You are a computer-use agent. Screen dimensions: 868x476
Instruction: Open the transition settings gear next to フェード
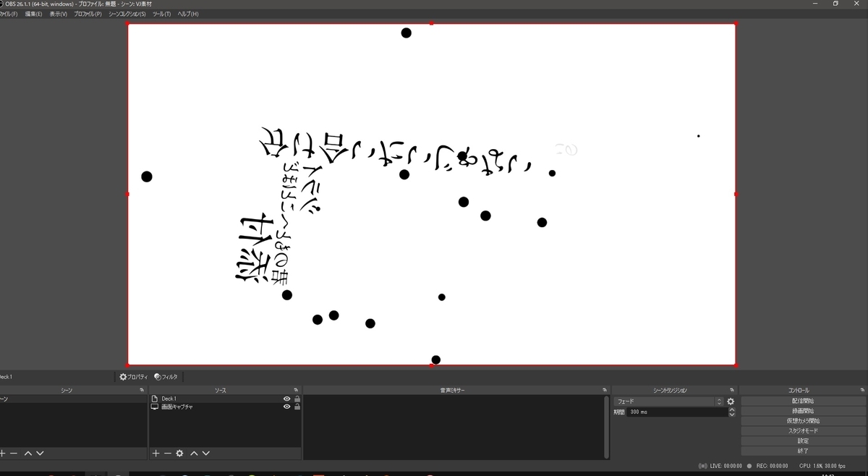click(731, 401)
